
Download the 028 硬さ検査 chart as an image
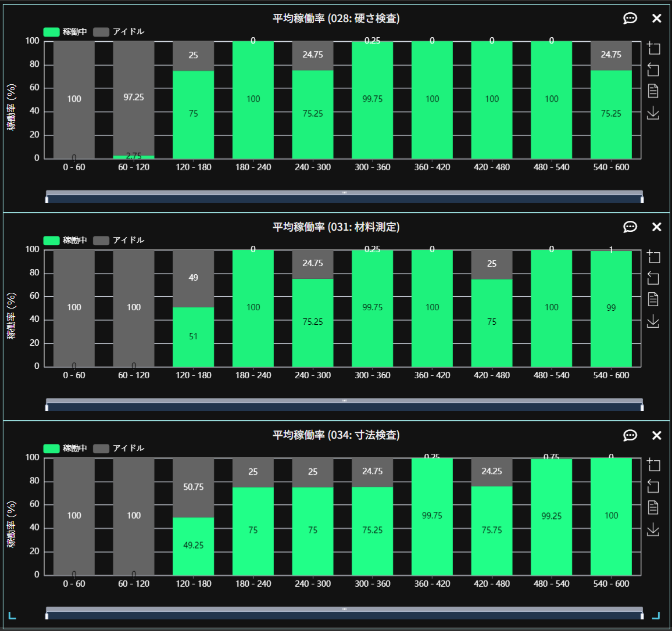click(653, 112)
